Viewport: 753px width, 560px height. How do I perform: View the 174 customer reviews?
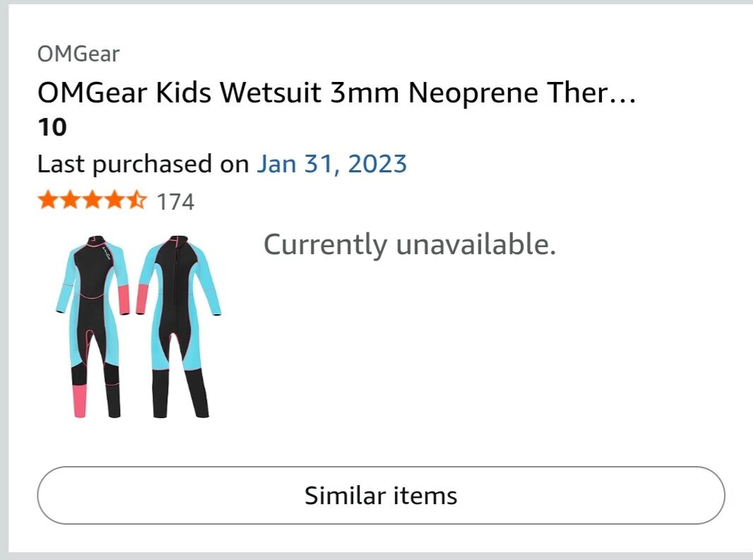point(177,201)
